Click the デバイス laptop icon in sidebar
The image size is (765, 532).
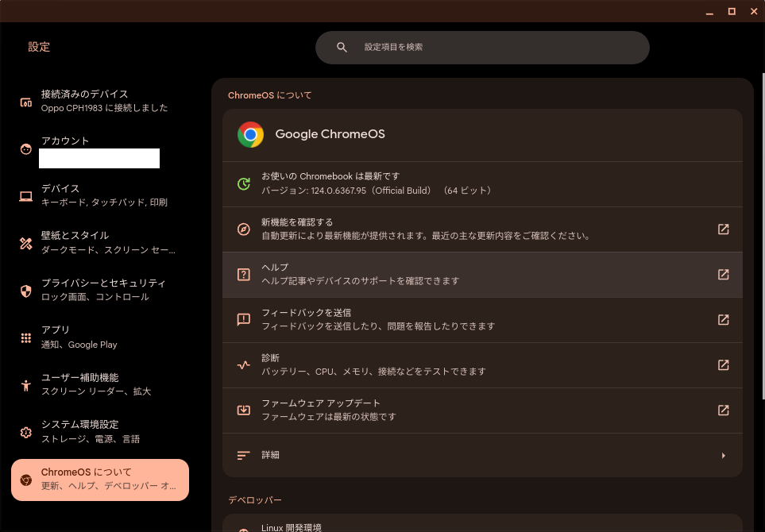[26, 196]
